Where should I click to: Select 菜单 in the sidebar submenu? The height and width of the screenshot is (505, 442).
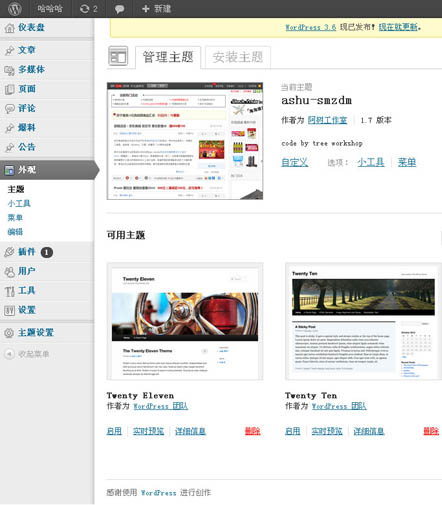(15, 218)
